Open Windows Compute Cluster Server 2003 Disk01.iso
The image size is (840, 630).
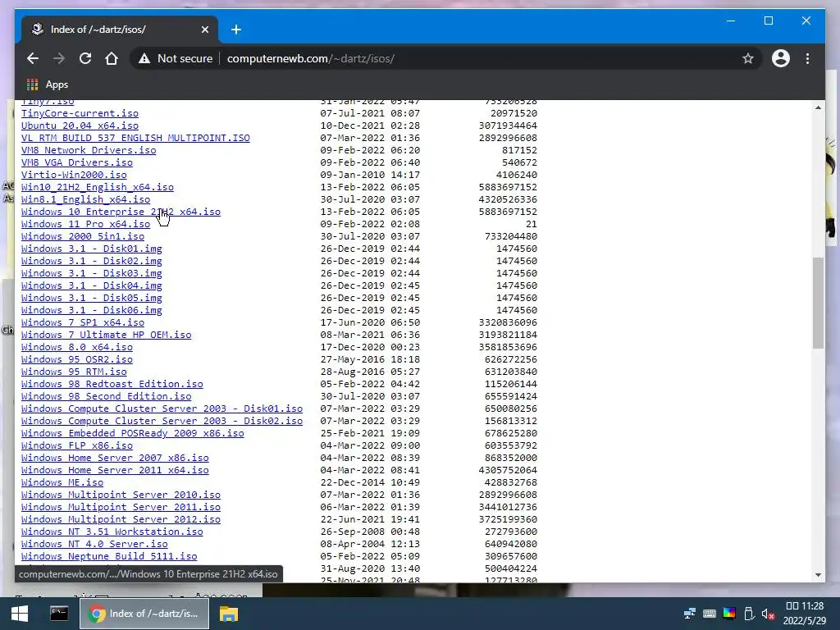pyautogui.click(x=162, y=409)
